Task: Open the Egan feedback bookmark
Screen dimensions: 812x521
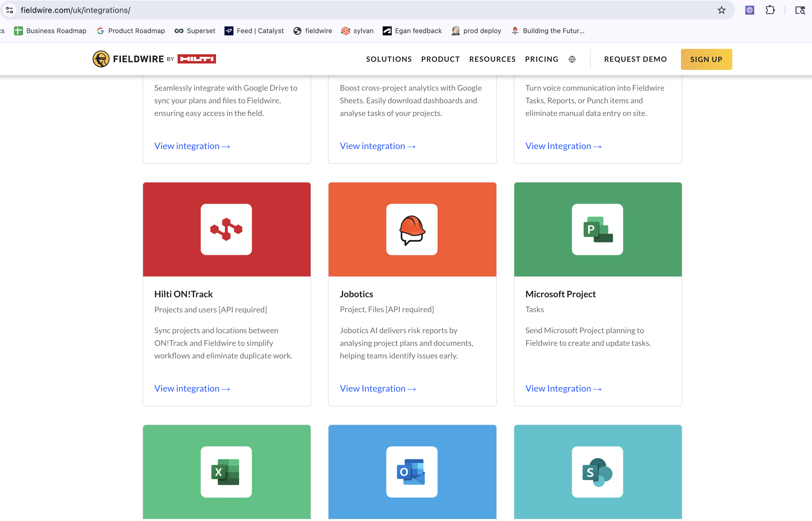Action: (412, 31)
